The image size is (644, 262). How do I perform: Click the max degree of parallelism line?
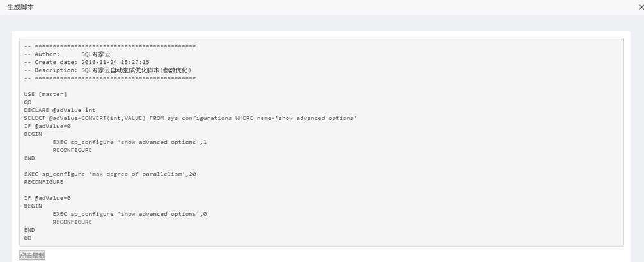[x=110, y=174]
